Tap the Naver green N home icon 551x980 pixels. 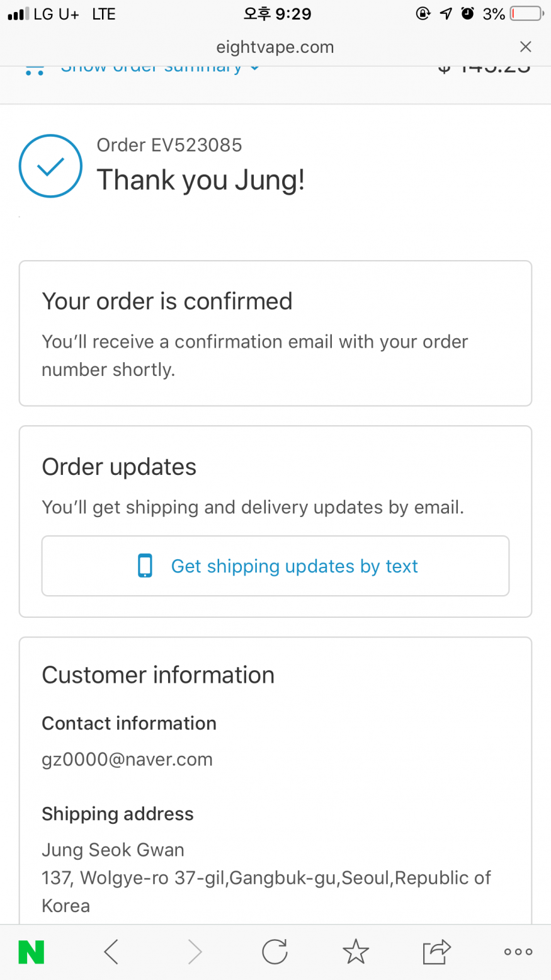coord(31,952)
